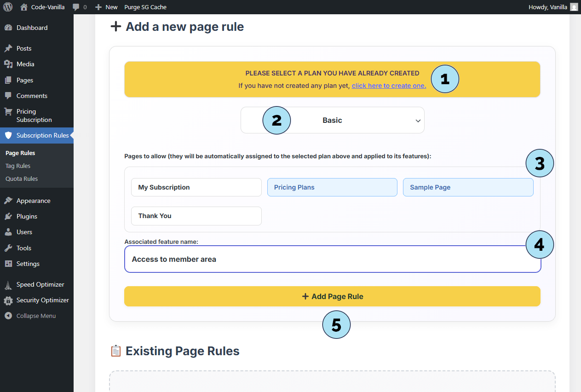581x392 pixels.
Task: Click the Add Page Rule button
Action: pyautogui.click(x=332, y=296)
